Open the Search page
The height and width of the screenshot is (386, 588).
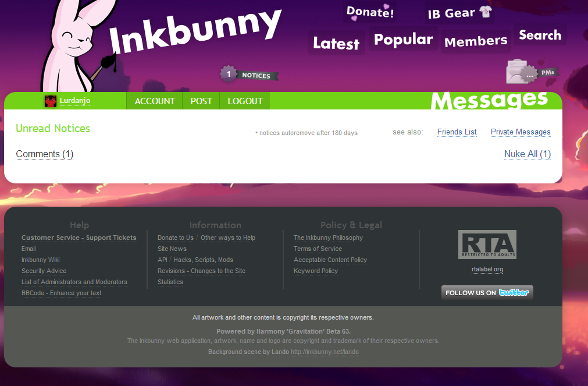[540, 35]
